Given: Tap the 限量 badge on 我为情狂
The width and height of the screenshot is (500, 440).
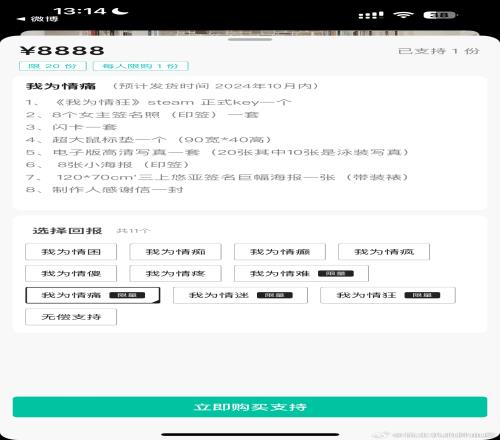Looking at the screenshot, I should point(422,295).
